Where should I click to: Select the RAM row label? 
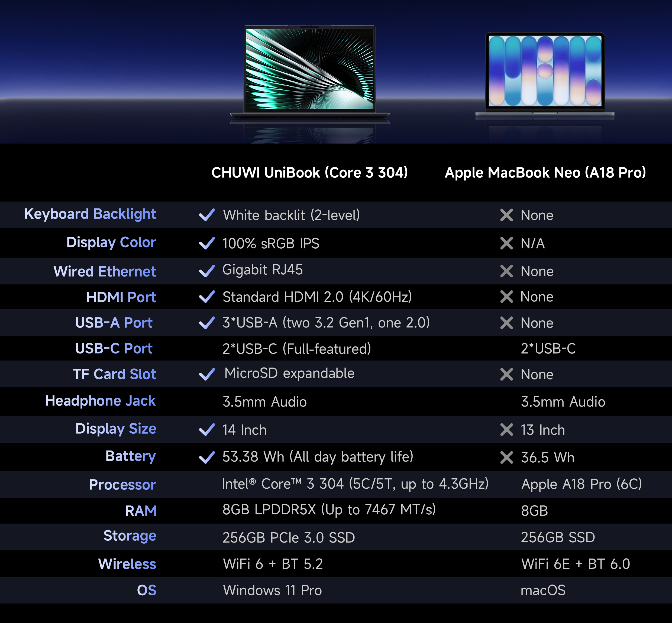141,511
